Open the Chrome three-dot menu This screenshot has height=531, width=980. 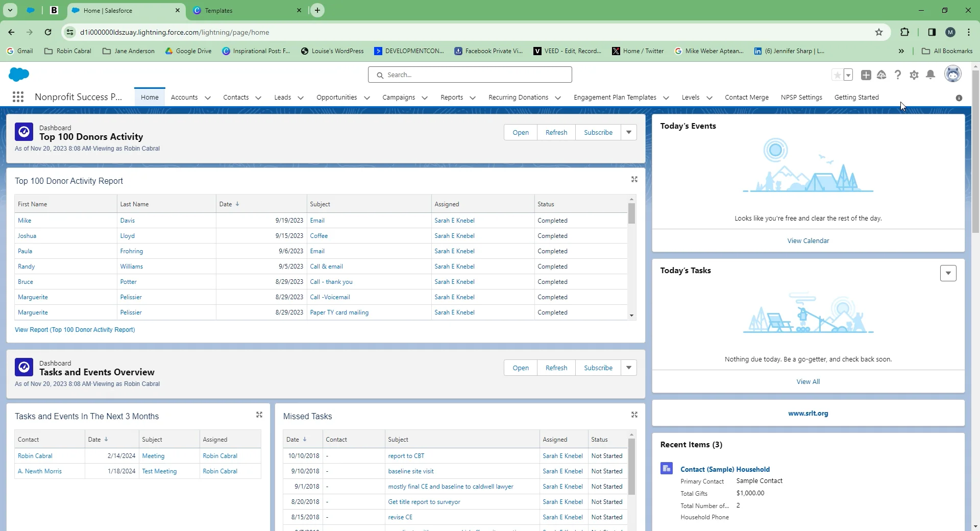[x=969, y=32]
